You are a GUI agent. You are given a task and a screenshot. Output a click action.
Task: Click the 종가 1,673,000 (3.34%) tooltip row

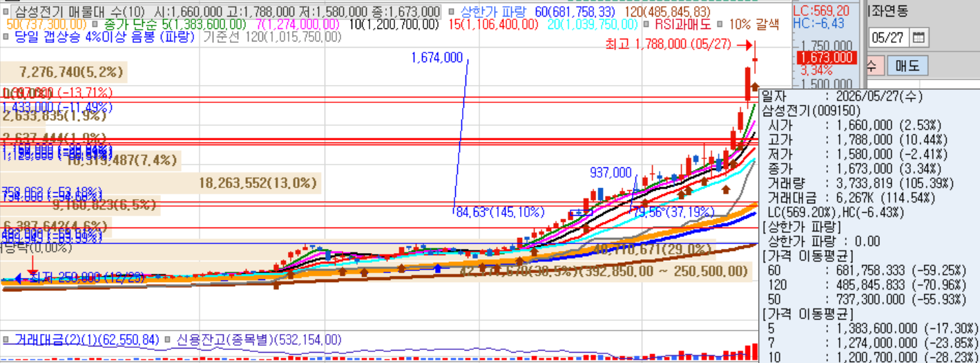[x=856, y=169]
